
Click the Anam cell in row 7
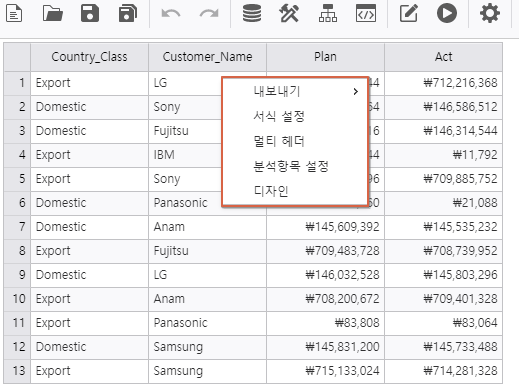pyautogui.click(x=207, y=227)
